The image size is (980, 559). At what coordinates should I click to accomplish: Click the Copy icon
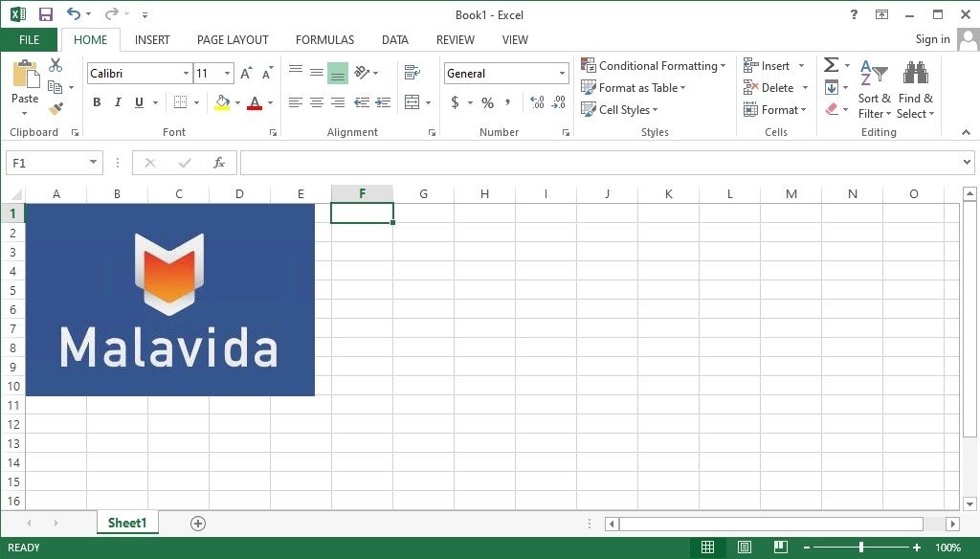pos(55,87)
